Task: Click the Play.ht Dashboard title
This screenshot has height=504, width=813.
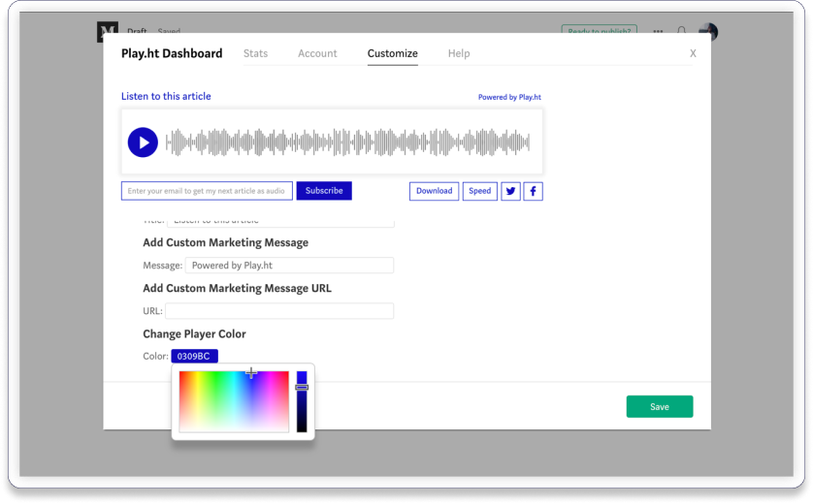Action: 172,53
